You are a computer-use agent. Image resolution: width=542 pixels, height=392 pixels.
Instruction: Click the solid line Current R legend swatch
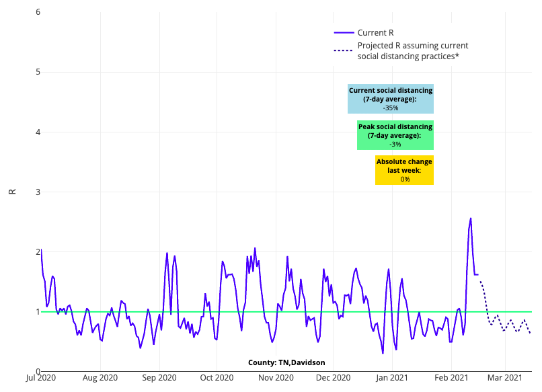click(344, 32)
